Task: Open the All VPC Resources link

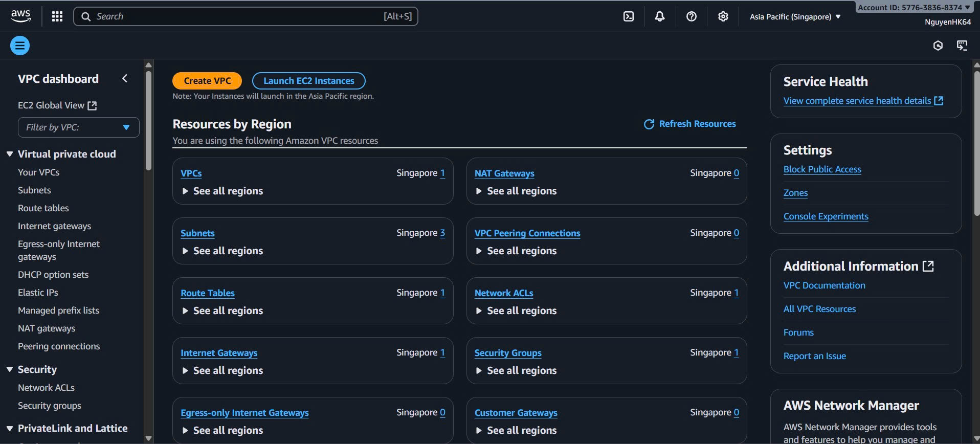Action: pos(820,309)
